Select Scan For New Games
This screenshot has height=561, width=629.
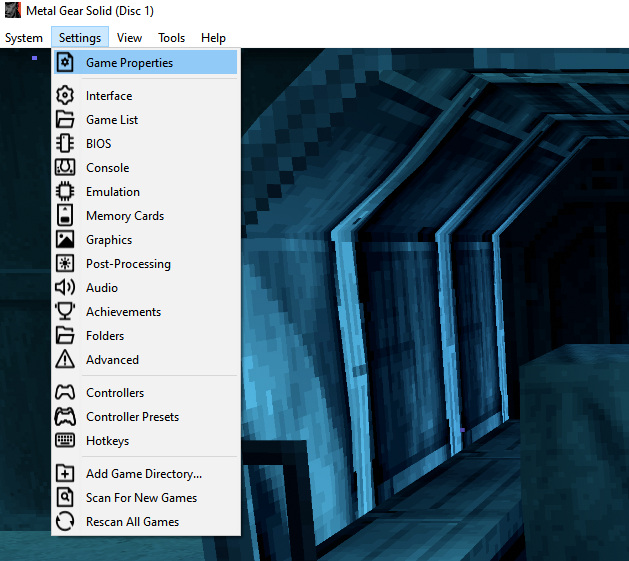coord(146,498)
